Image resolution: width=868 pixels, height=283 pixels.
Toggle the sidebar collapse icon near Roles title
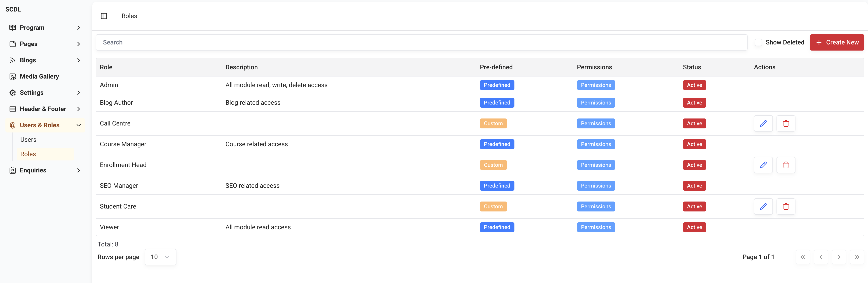pos(104,16)
